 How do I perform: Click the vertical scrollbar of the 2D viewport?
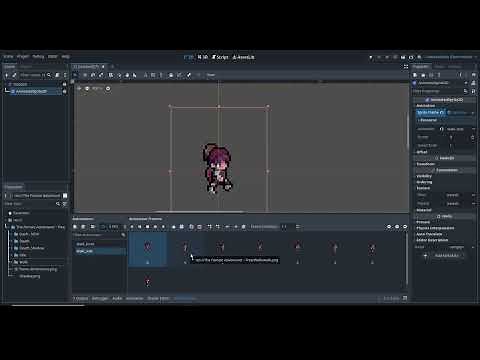click(x=407, y=132)
